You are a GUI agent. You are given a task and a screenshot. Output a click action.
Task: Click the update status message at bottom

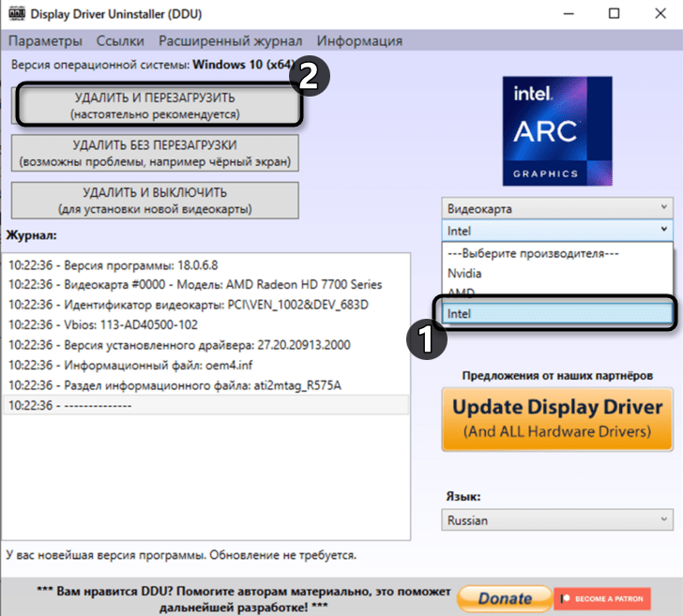(x=181, y=555)
